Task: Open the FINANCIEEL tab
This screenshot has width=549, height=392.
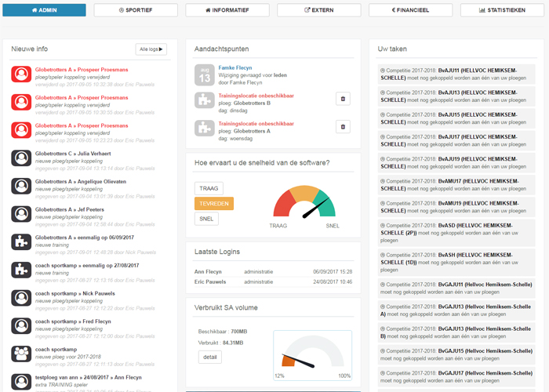Action: tap(410, 10)
